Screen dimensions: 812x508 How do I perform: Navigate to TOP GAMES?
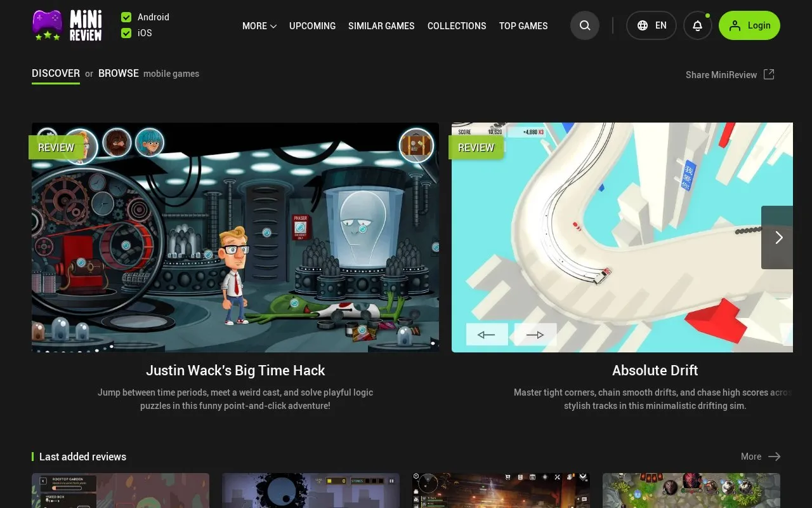(x=523, y=26)
